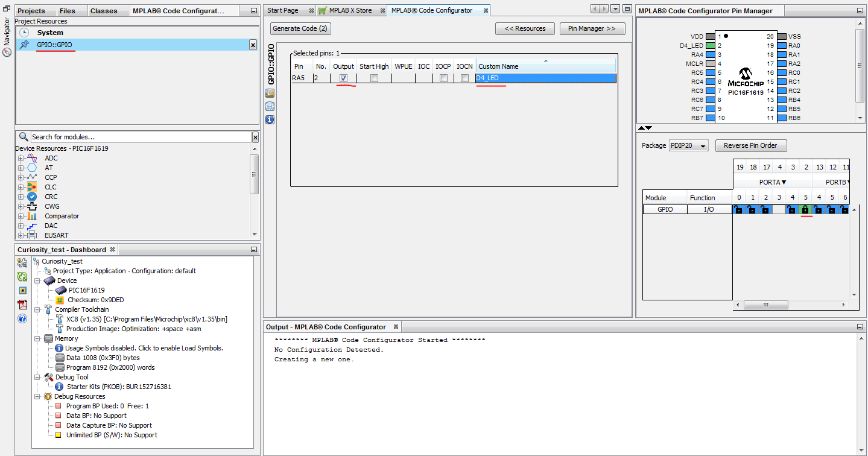This screenshot has height=456, width=868.
Task: Click the Navigator compass icon
Action: [7, 52]
